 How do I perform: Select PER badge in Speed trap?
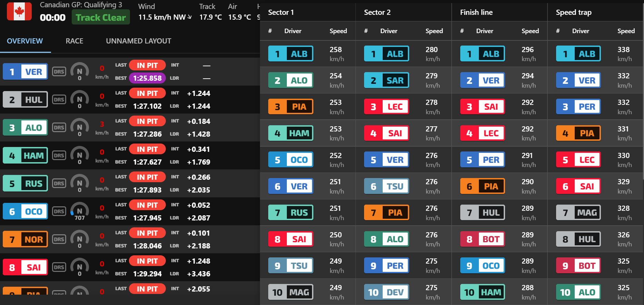point(578,107)
